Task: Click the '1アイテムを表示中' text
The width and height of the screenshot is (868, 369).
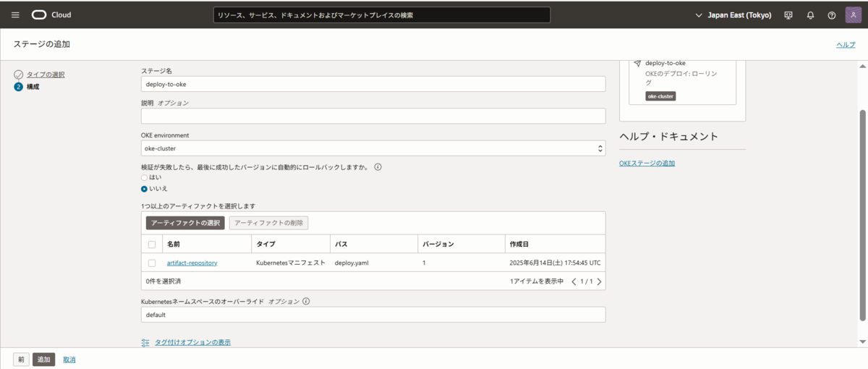Action: (x=537, y=281)
